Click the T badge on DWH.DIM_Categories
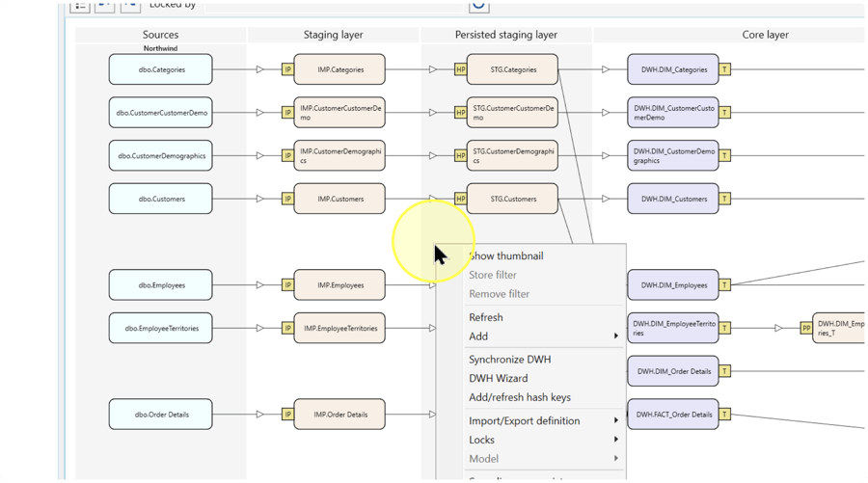The width and height of the screenshot is (868, 483). pos(724,69)
